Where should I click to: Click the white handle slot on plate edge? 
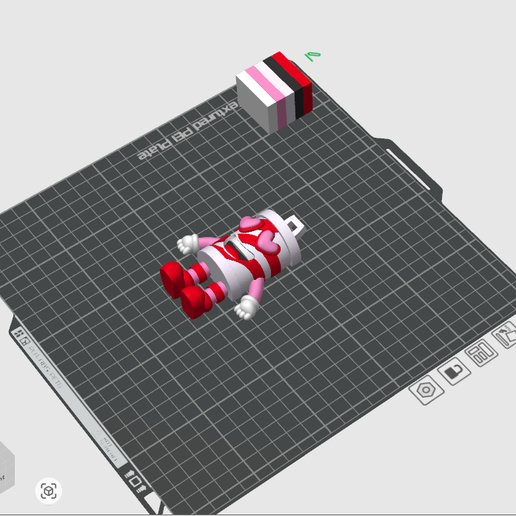[408, 170]
